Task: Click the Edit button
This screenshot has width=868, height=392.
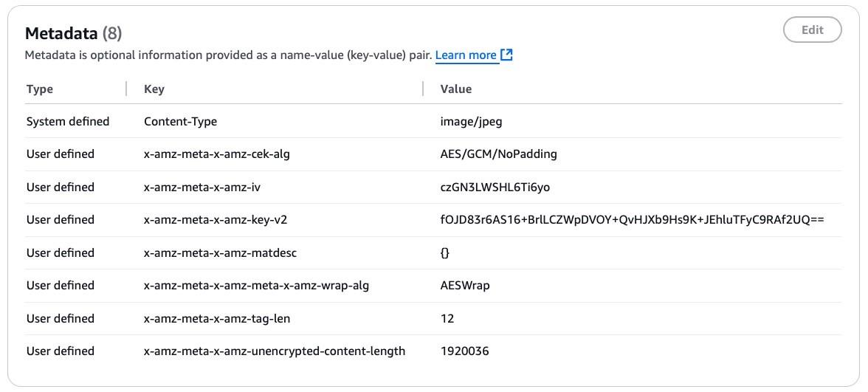Action: pos(812,30)
